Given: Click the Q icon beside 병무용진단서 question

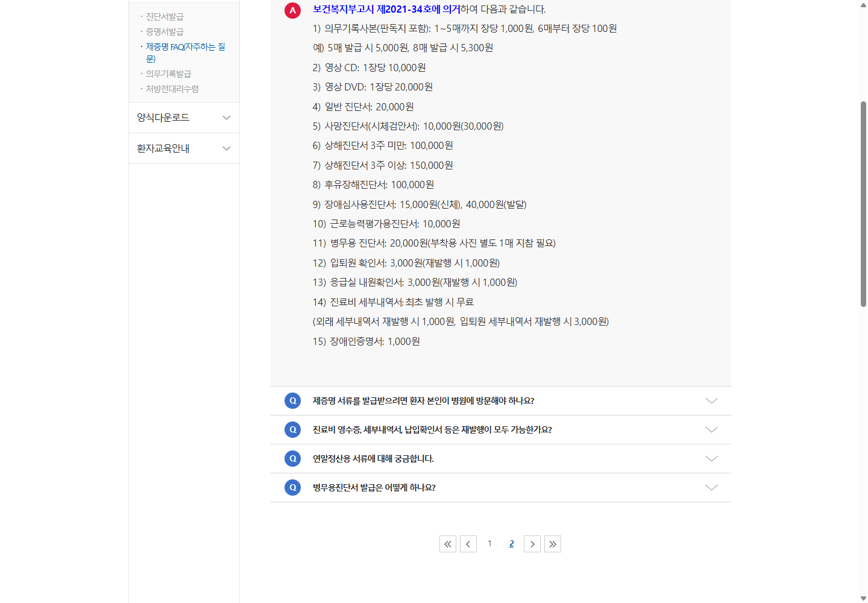Looking at the screenshot, I should 292,487.
